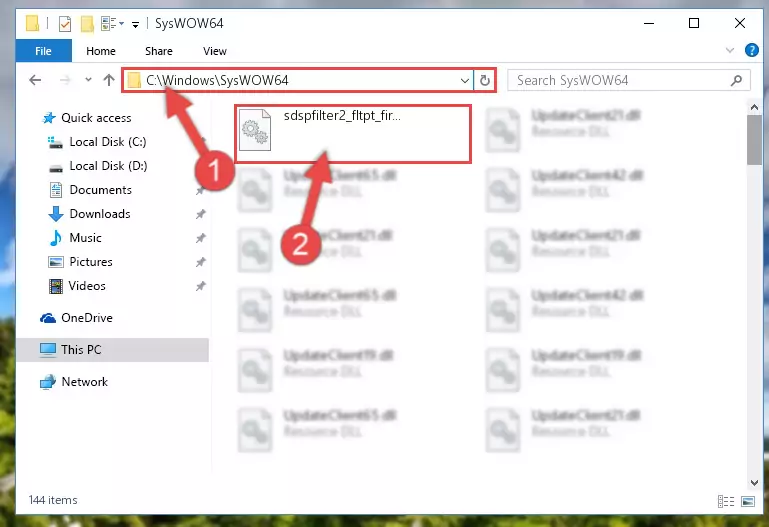Open the Share ribbon tab
This screenshot has height=527, width=769.
[x=158, y=51]
